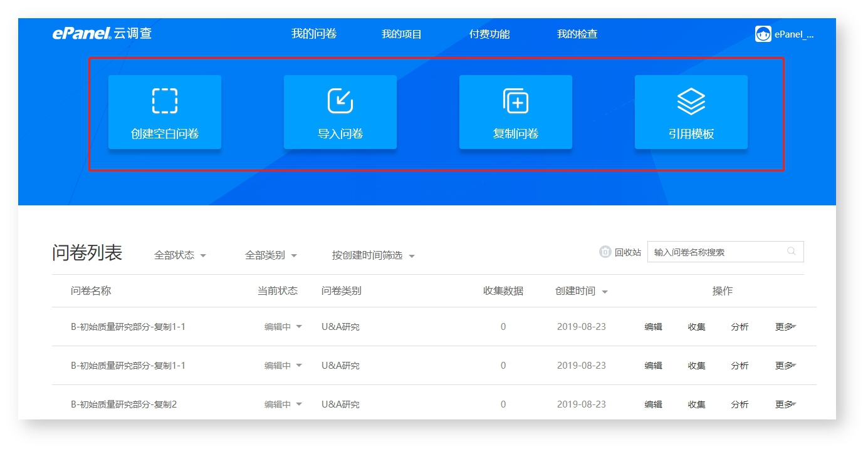Click U&A研究 in the 复制2 row

[x=340, y=404]
